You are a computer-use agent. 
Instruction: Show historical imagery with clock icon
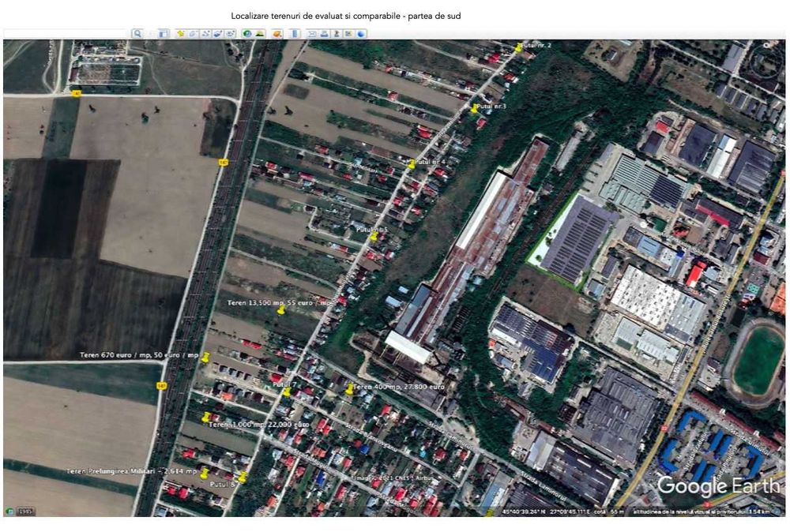[246, 34]
